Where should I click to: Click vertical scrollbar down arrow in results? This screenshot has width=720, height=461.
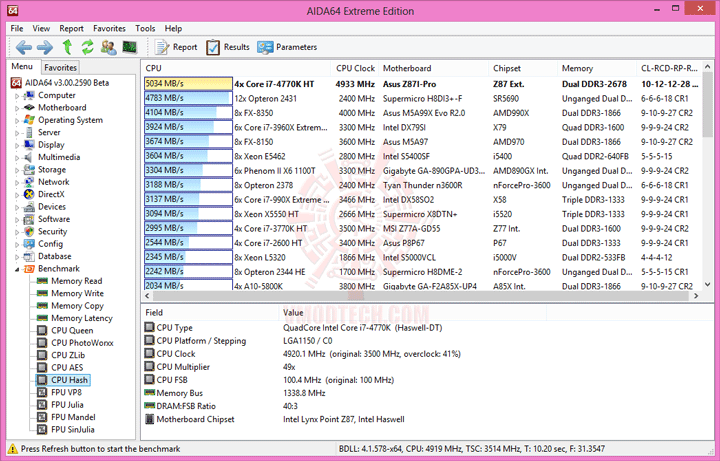pos(708,285)
